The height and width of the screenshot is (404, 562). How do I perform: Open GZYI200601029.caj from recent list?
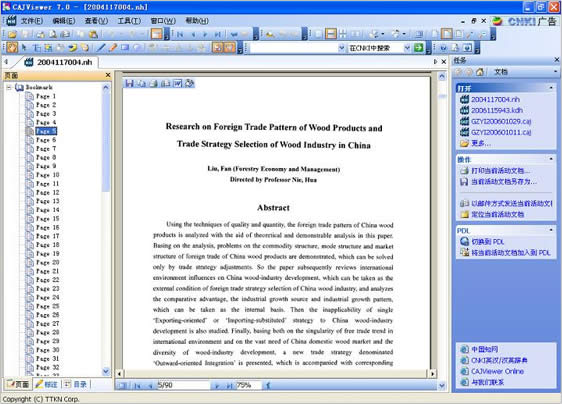point(501,121)
